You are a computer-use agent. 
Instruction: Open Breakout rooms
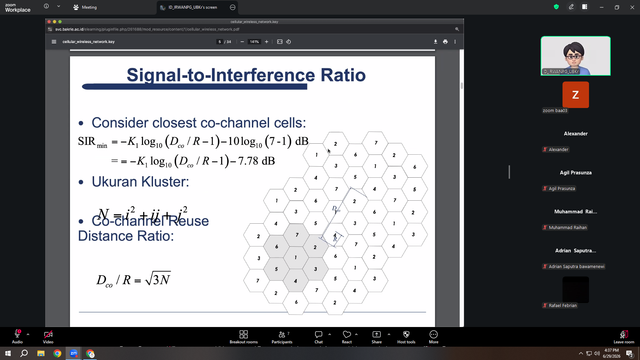(x=244, y=337)
